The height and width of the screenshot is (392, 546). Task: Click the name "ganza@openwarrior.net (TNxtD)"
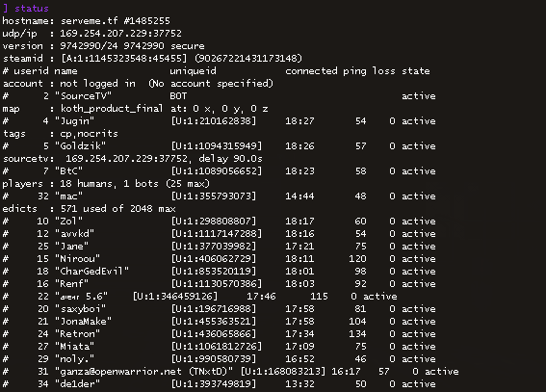143,372
